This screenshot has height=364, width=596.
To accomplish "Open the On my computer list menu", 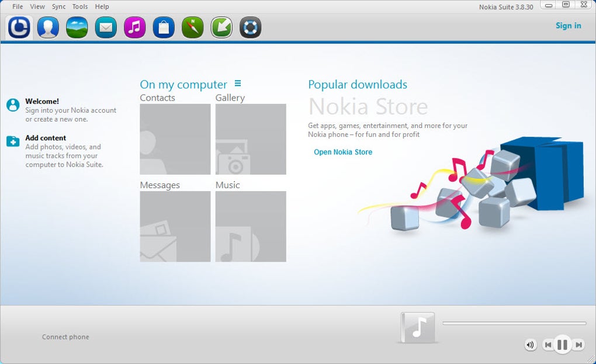I will pos(238,83).
